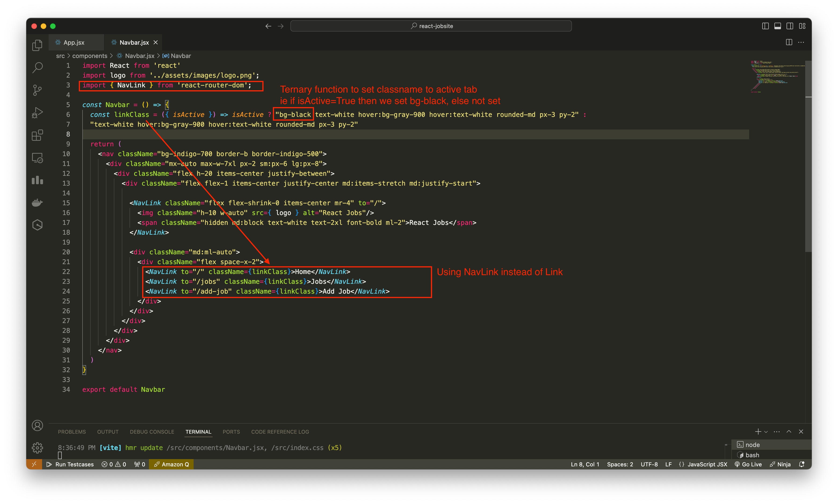Split the editor to the right
The height and width of the screenshot is (504, 838).
pos(789,42)
